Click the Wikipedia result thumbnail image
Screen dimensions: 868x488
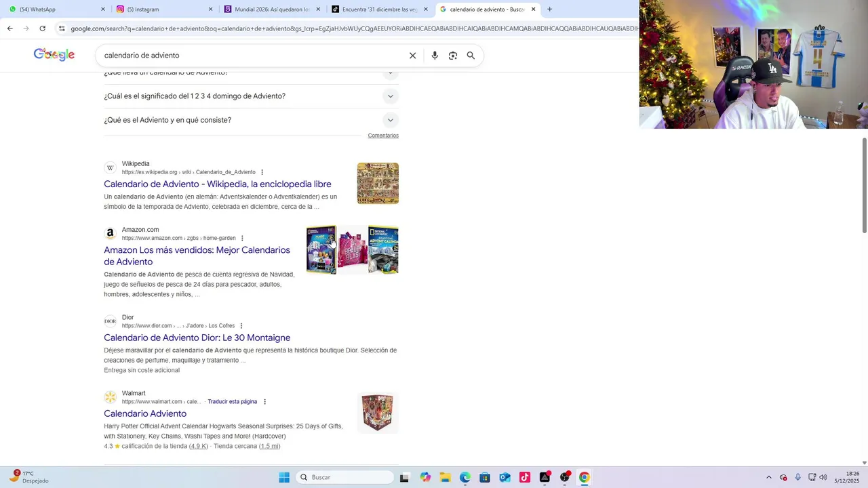(x=378, y=183)
